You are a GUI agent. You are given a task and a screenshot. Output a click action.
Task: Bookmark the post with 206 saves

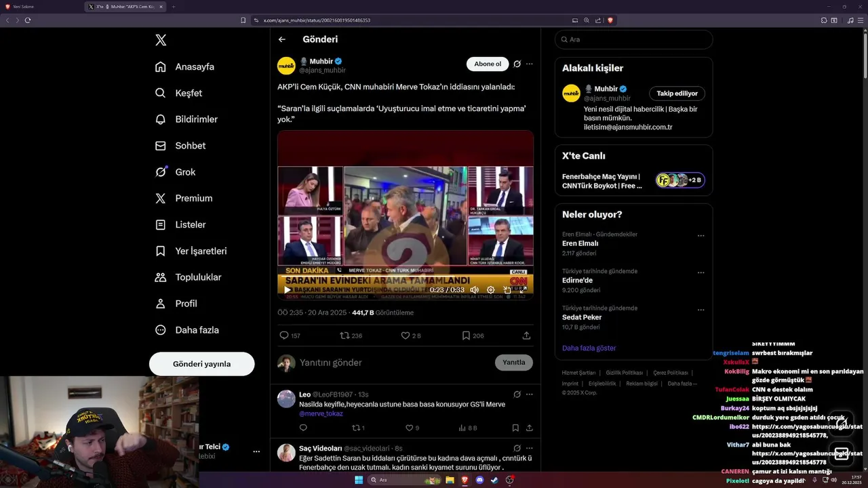pos(473,335)
